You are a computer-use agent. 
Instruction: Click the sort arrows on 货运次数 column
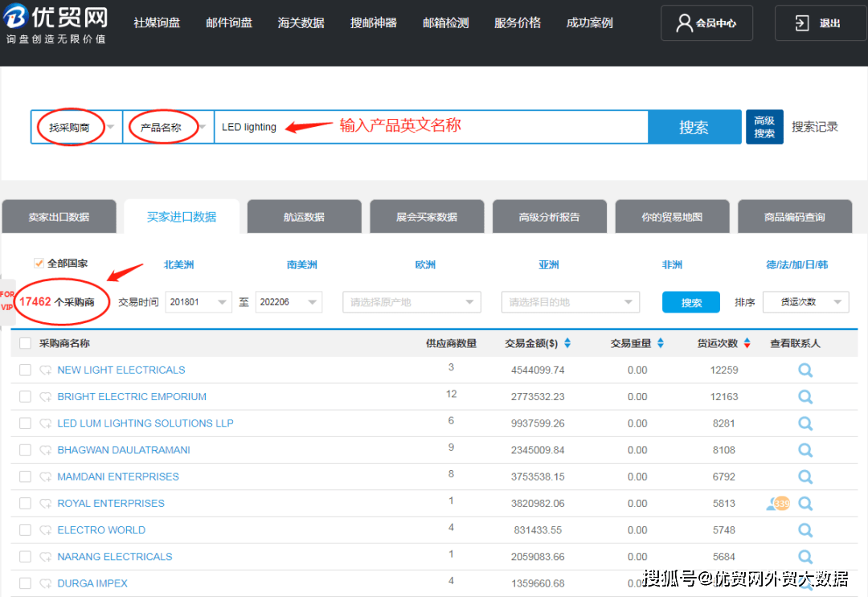[x=747, y=341]
